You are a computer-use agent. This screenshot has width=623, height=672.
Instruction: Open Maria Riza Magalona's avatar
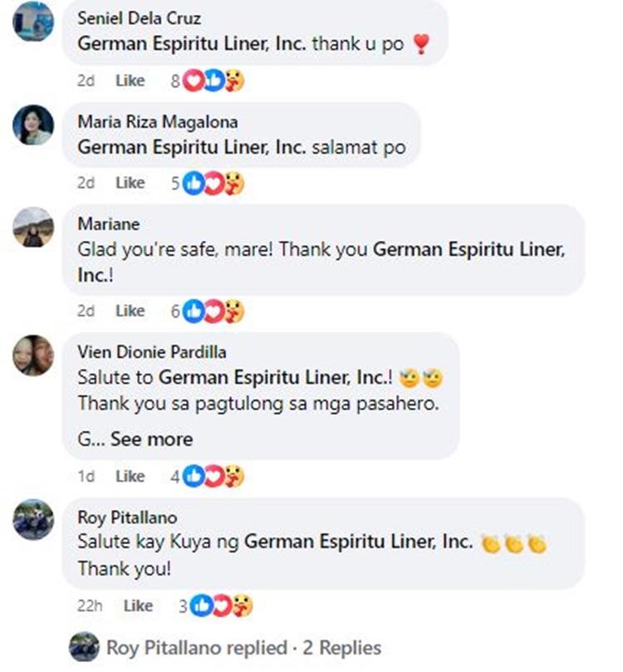(33, 125)
